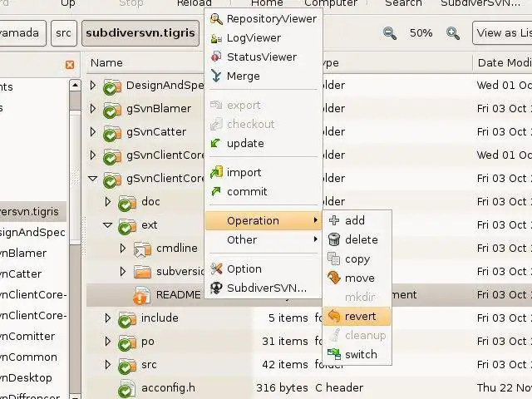Screen dimensions: 532x399
Task: Click the zoom out magnifier icon
Action: tap(390, 33)
